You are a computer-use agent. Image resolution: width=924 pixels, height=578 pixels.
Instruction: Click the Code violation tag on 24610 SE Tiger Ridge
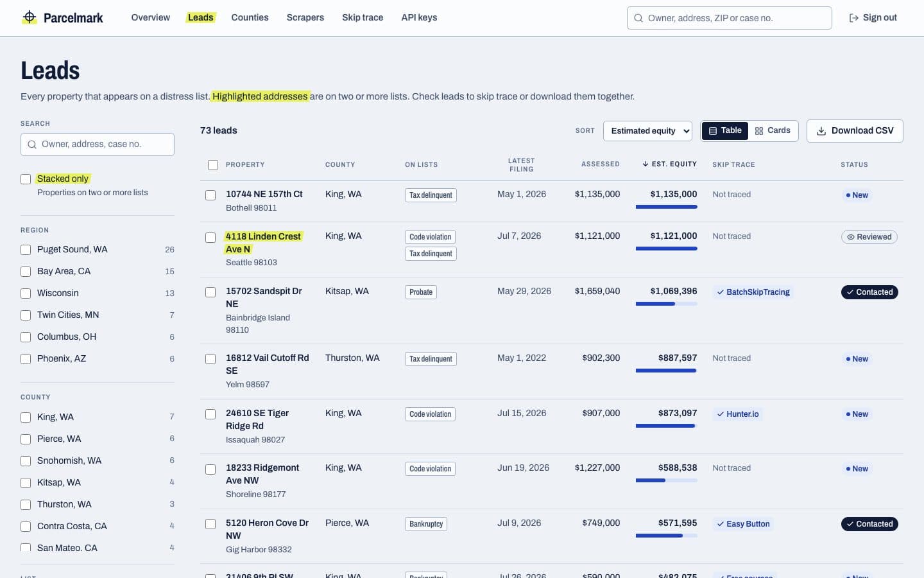(430, 414)
